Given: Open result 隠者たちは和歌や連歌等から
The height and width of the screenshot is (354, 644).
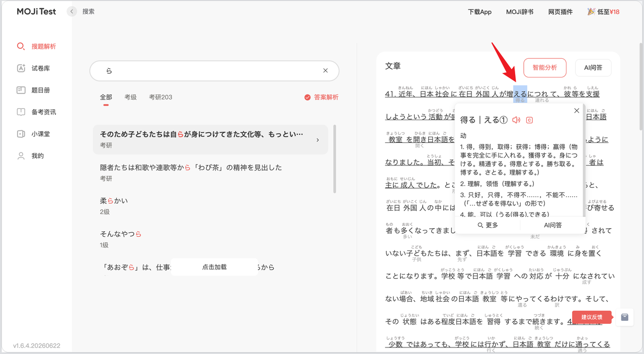Looking at the screenshot, I should (210, 172).
